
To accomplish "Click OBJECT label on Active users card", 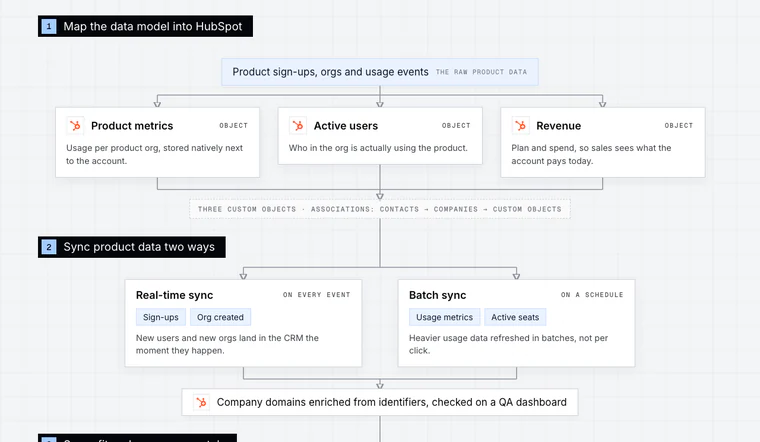I will point(456,126).
